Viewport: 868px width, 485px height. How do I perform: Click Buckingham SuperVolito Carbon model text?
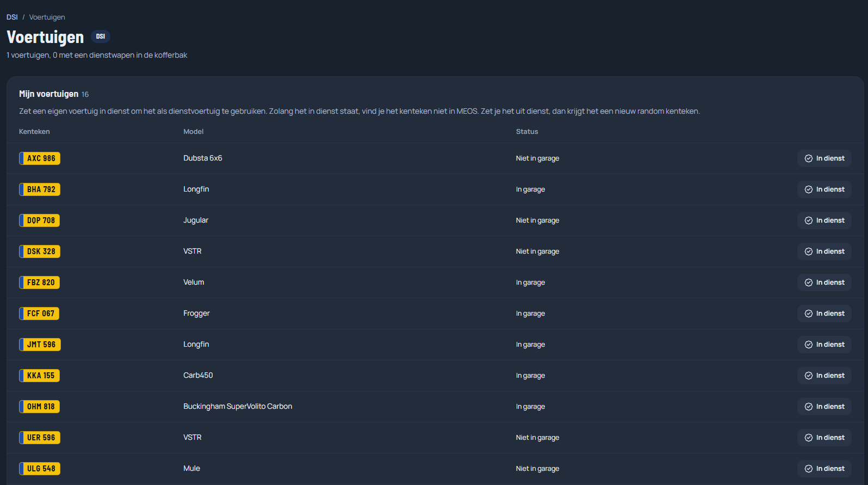coord(238,407)
